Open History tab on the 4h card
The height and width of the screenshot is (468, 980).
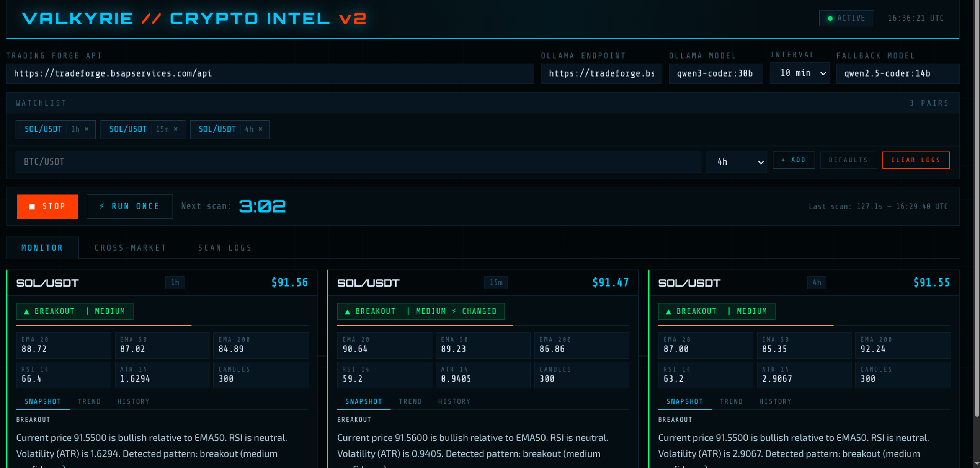pos(775,401)
